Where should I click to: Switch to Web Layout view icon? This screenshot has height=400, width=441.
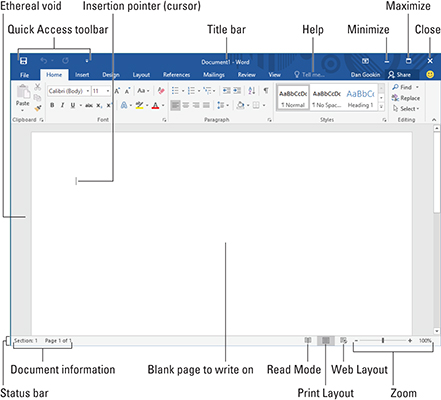pyautogui.click(x=344, y=340)
